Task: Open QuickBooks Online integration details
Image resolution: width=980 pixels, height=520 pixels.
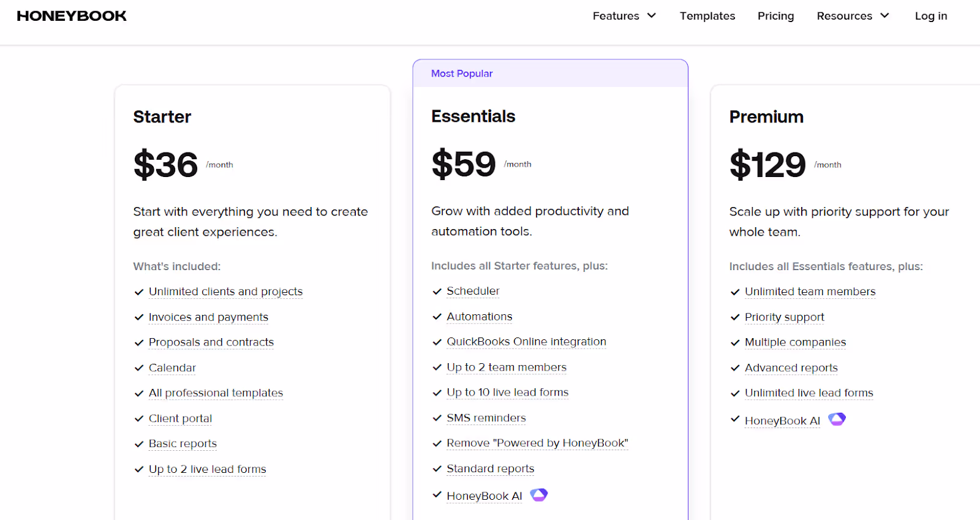Action: coord(526,342)
